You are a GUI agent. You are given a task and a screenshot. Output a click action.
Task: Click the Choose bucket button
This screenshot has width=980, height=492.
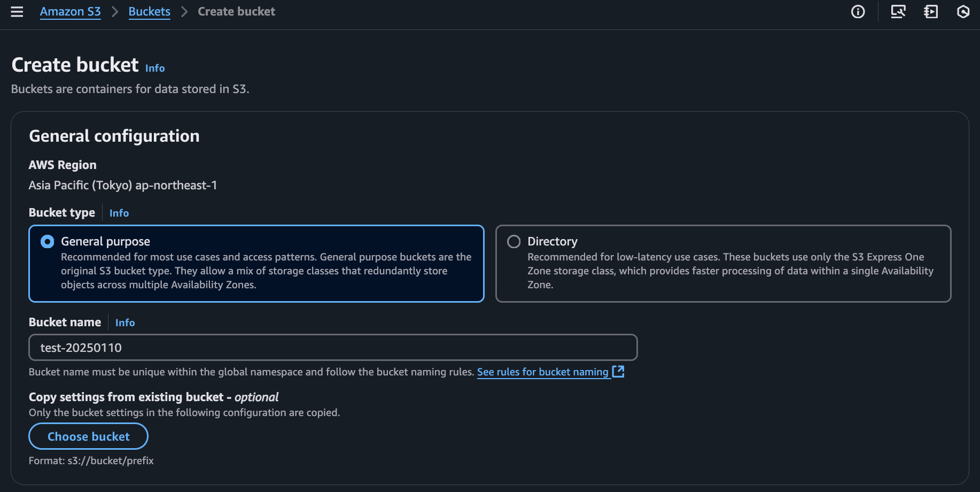click(88, 436)
